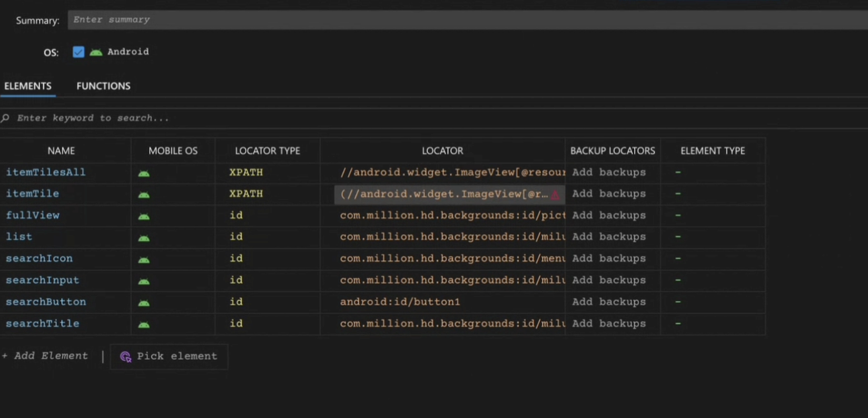The height and width of the screenshot is (418, 868).
Task: Click Add backups for fullView
Action: tap(609, 215)
